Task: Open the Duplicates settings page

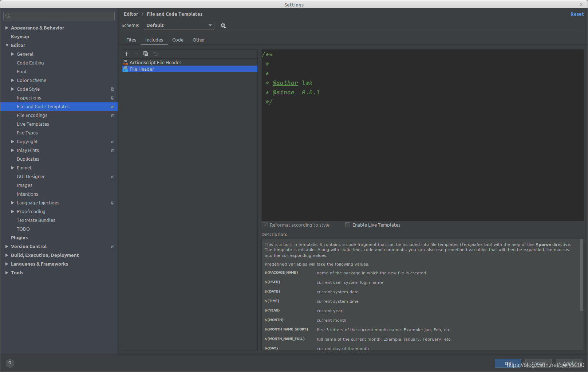Action: coord(28,159)
